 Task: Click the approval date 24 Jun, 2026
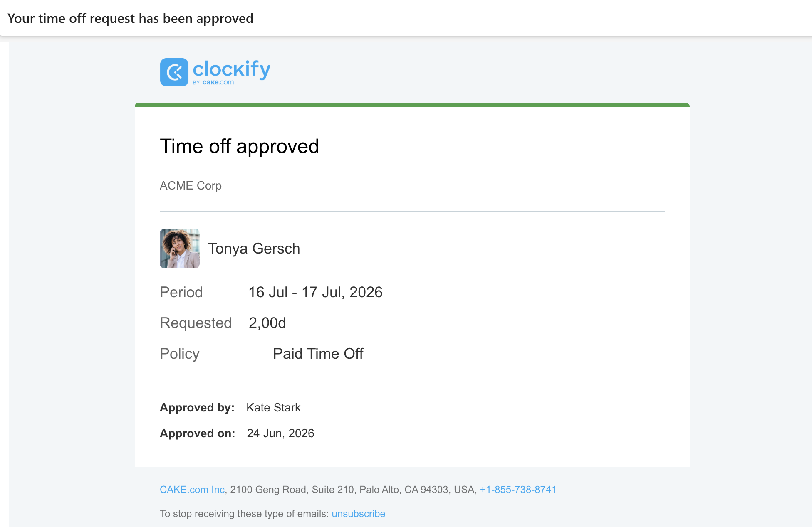click(281, 433)
